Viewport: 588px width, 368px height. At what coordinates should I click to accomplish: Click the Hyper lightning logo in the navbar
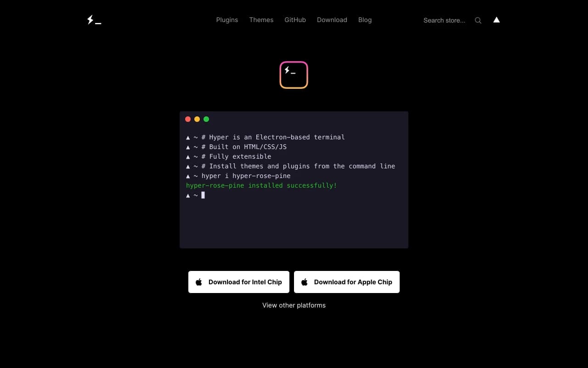coord(93,19)
